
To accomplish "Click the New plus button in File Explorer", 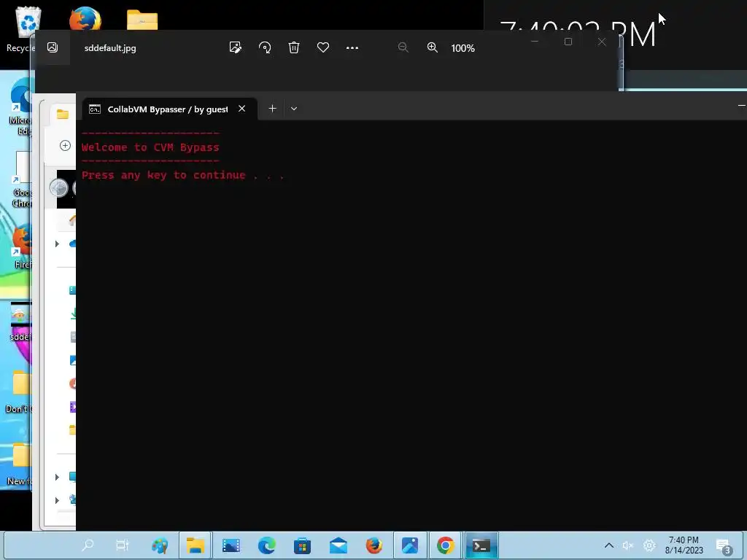I will 65,145.
